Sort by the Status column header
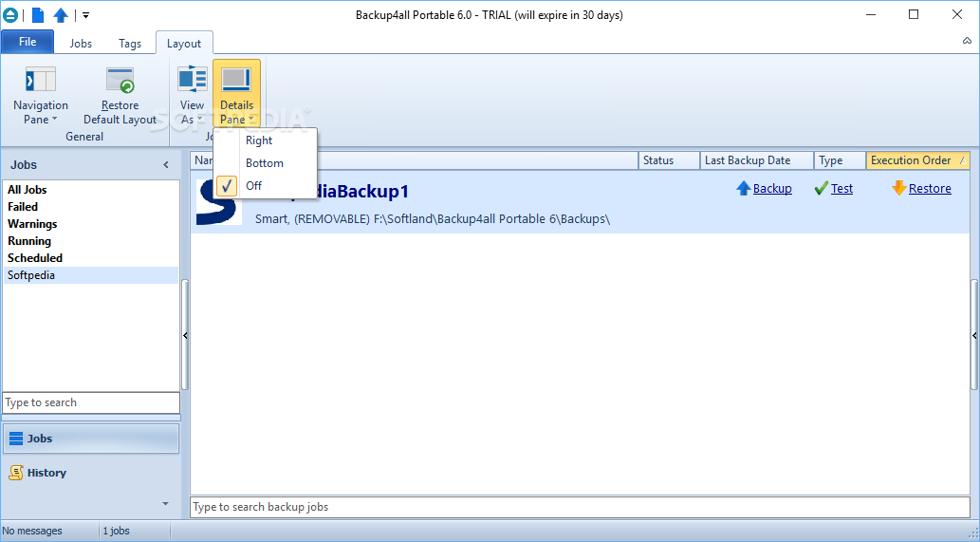Screen dimensions: 980x542 pyautogui.click(x=669, y=160)
